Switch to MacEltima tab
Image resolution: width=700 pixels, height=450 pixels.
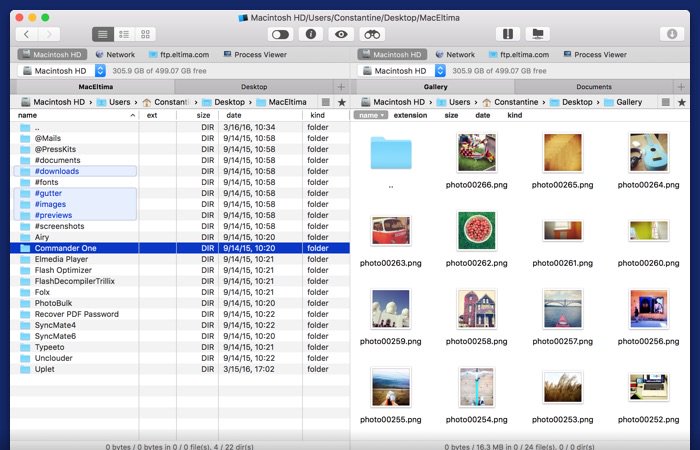(x=96, y=87)
